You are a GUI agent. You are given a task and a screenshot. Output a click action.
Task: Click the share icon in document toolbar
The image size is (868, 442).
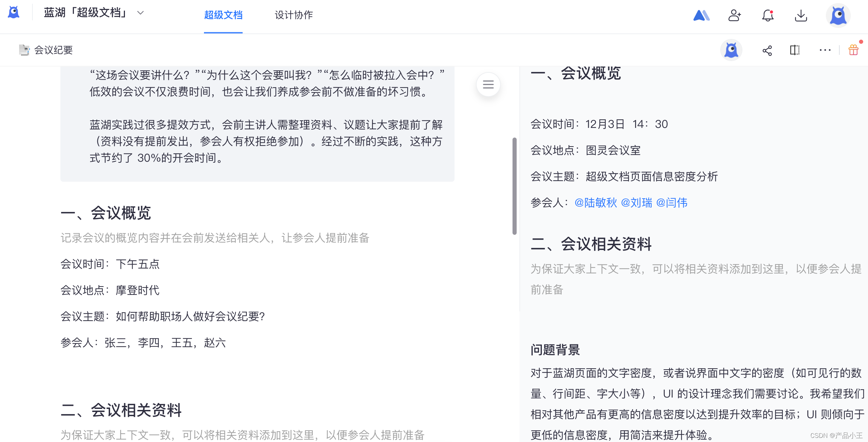767,51
